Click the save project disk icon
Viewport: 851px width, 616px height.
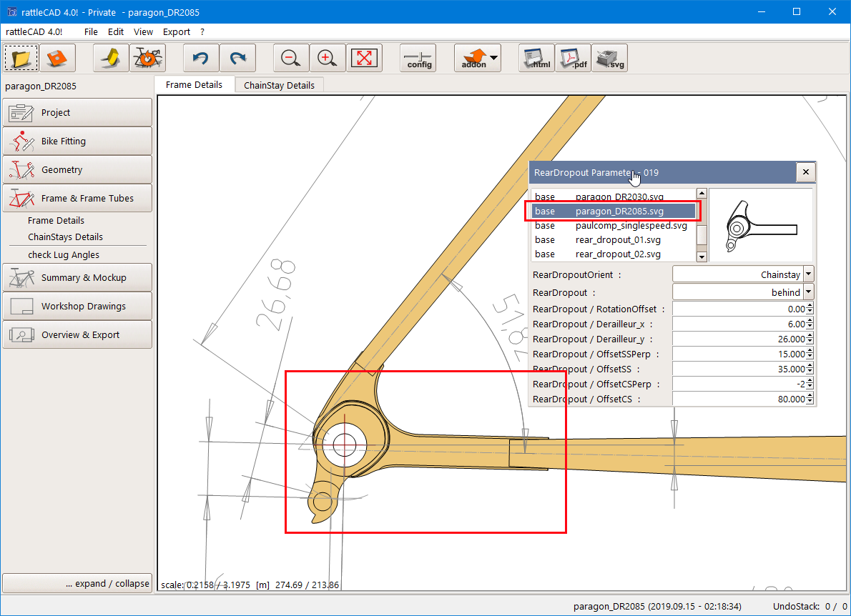point(57,58)
